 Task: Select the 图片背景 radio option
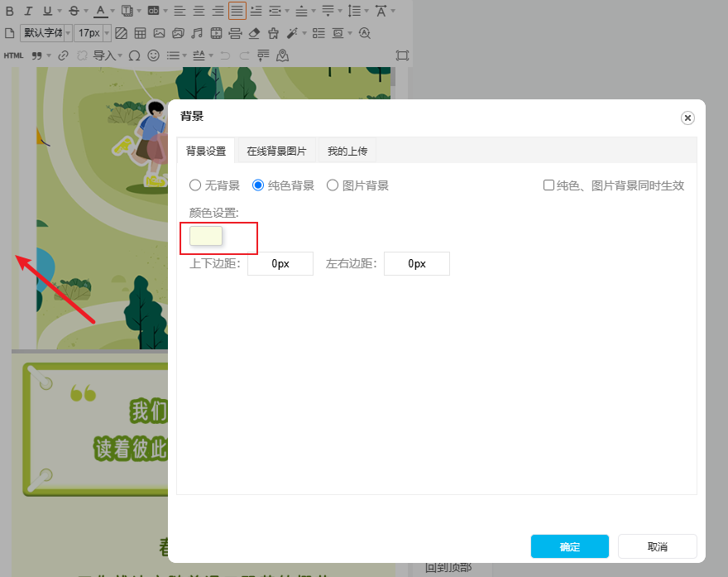coord(333,185)
